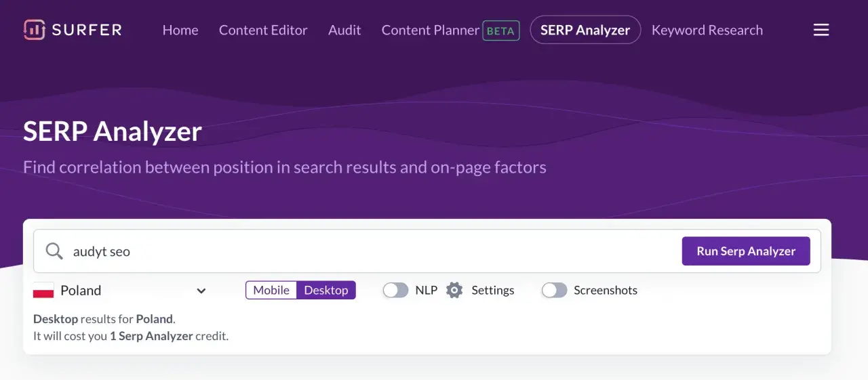Open the Keyword Research section
The image size is (868, 380).
click(707, 30)
